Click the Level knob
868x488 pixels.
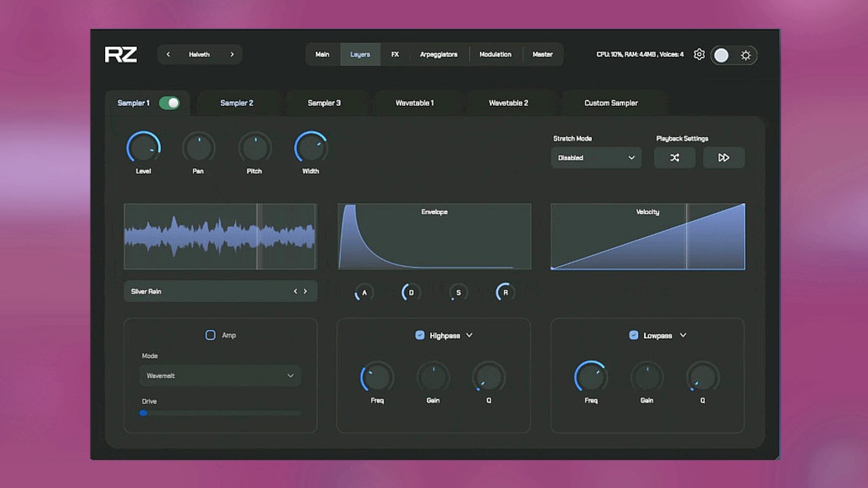(143, 148)
